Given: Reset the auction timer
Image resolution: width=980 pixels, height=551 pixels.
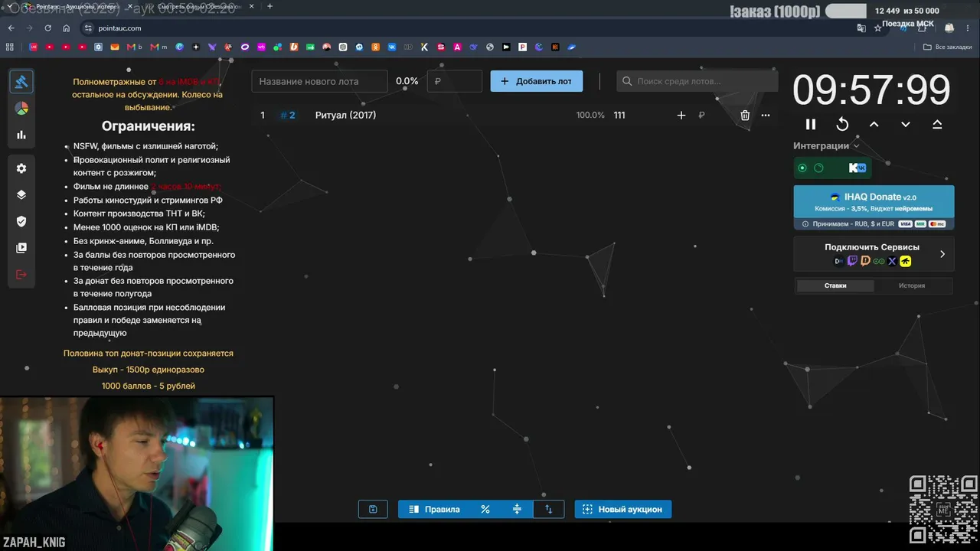Looking at the screenshot, I should pos(842,124).
